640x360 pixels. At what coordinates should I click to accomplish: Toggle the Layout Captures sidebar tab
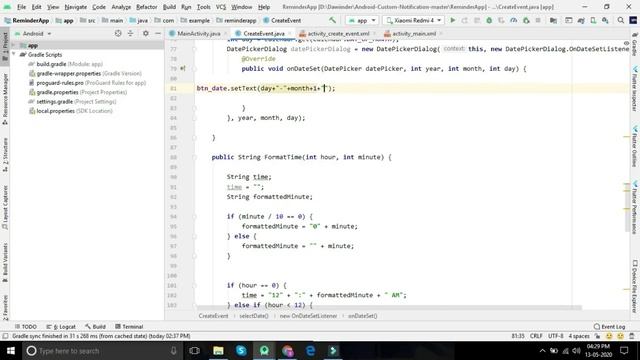5,208
